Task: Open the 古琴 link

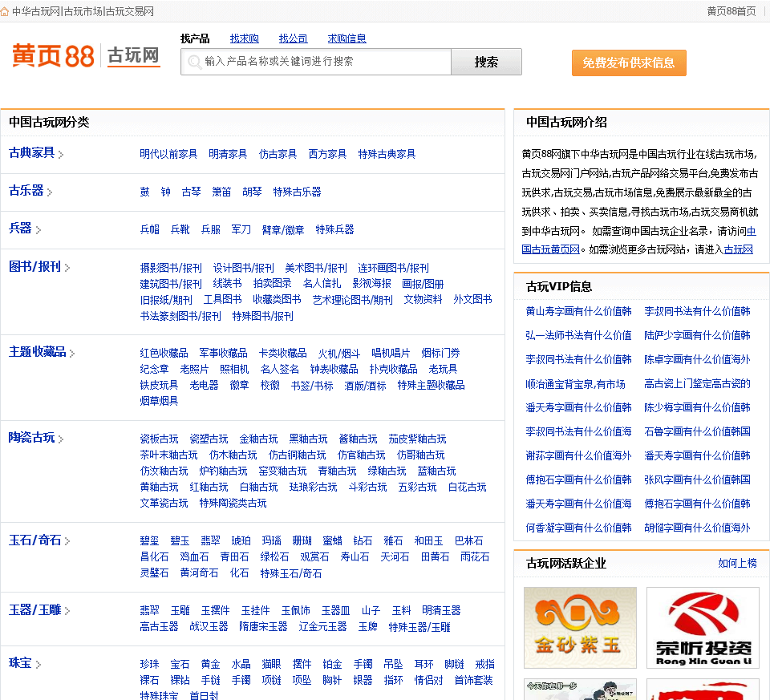Action: [191, 192]
